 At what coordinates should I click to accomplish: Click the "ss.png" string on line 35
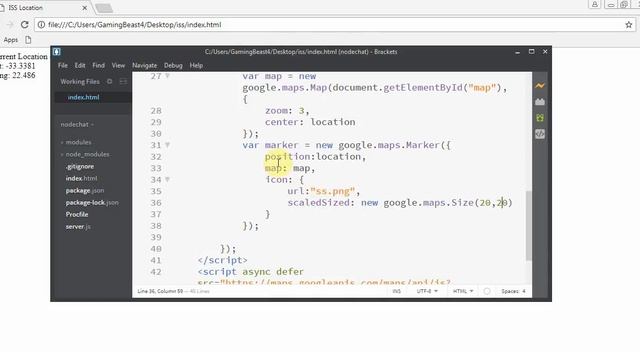tap(333, 191)
